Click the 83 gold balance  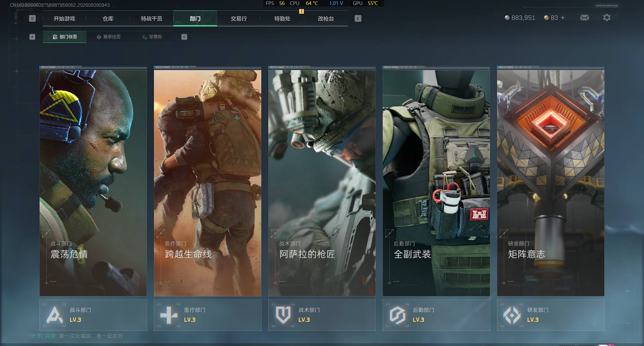554,18
